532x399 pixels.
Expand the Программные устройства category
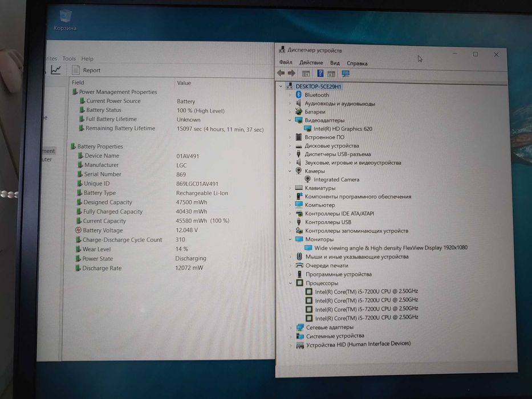coord(290,274)
